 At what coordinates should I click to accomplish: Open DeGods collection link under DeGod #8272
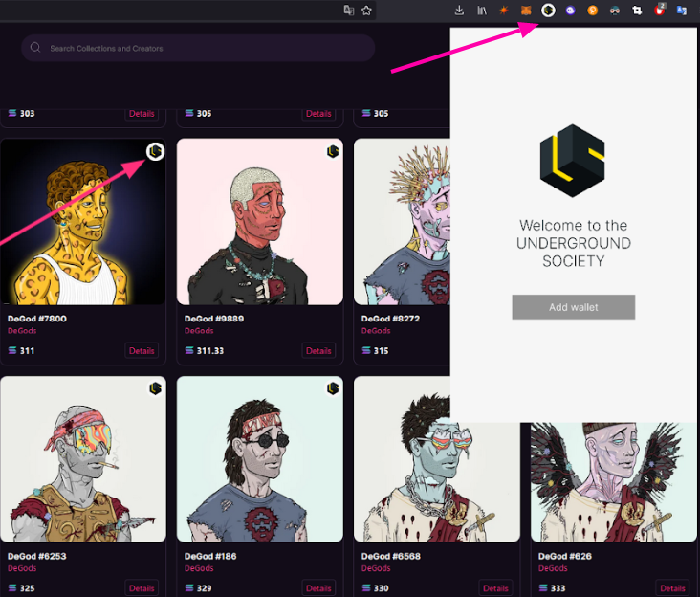376,331
